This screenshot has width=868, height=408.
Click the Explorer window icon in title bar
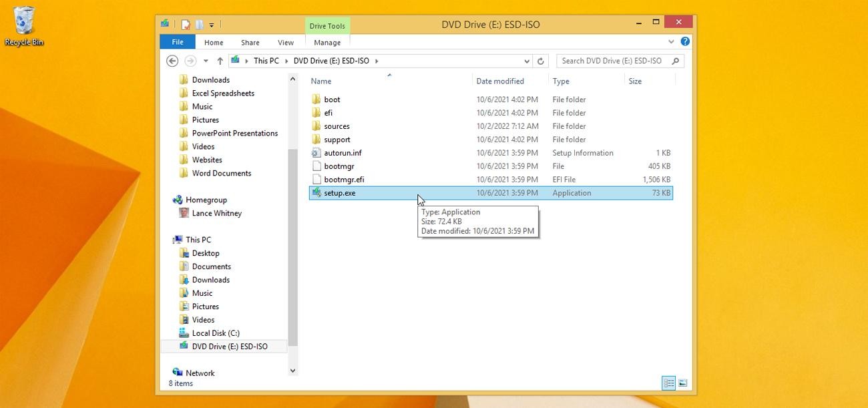coord(165,24)
